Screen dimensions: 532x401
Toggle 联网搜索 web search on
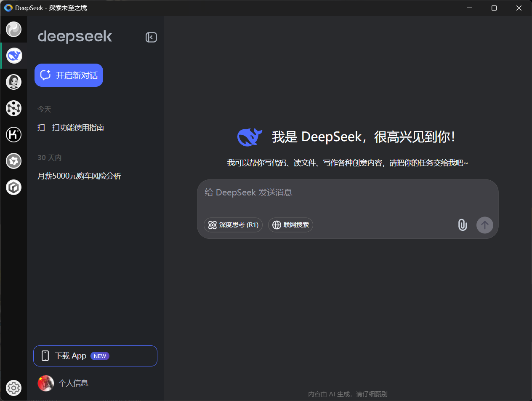[x=290, y=225]
